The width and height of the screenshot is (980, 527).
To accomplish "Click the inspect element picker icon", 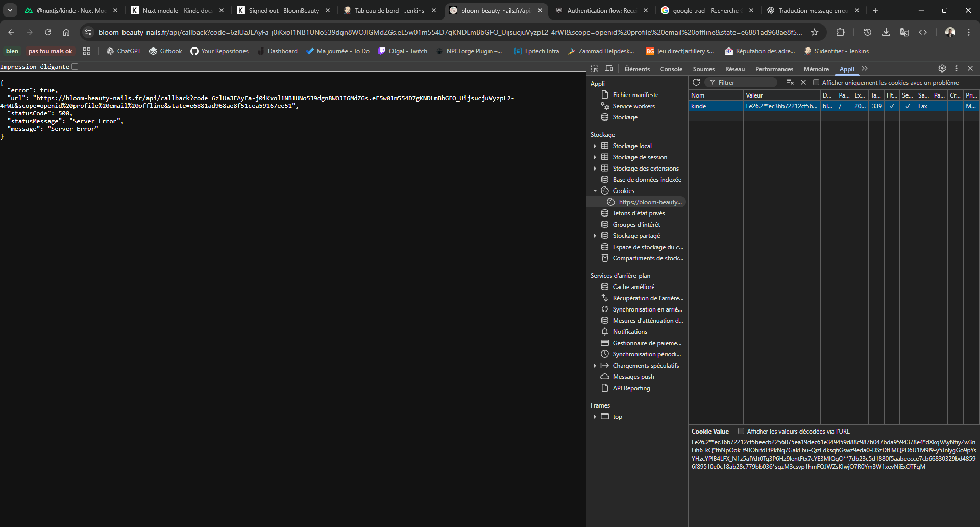I will tap(595, 69).
